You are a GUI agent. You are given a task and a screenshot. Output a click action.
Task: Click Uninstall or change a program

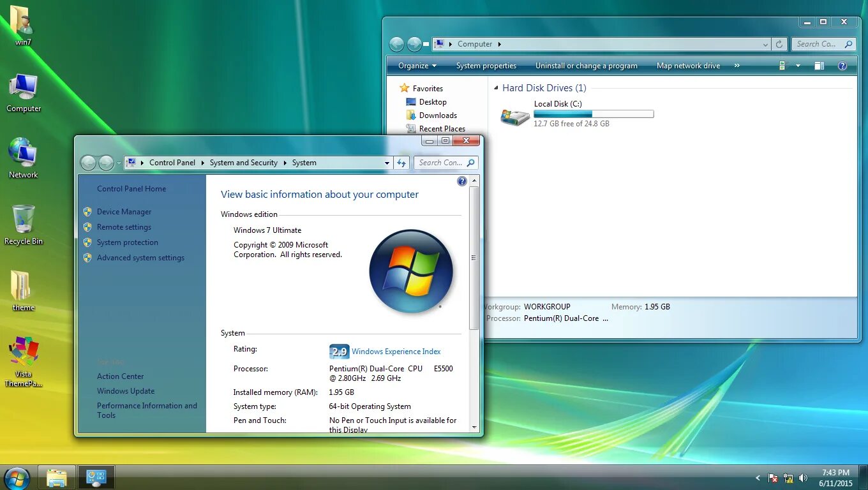coord(586,65)
